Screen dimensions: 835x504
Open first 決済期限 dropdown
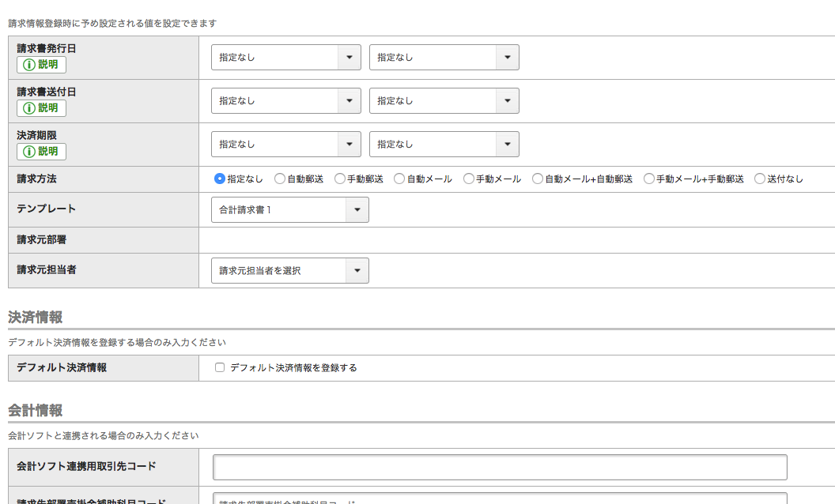click(285, 145)
